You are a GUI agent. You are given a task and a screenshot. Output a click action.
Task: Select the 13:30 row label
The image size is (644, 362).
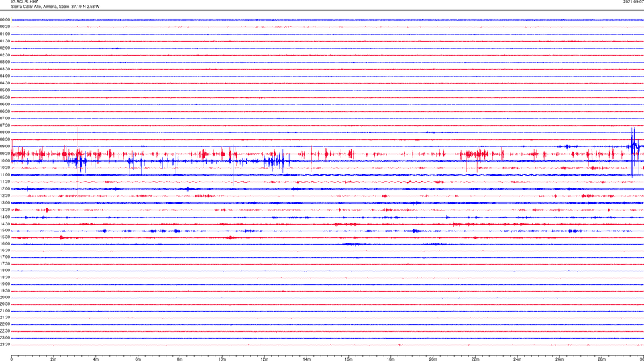pyautogui.click(x=5, y=210)
